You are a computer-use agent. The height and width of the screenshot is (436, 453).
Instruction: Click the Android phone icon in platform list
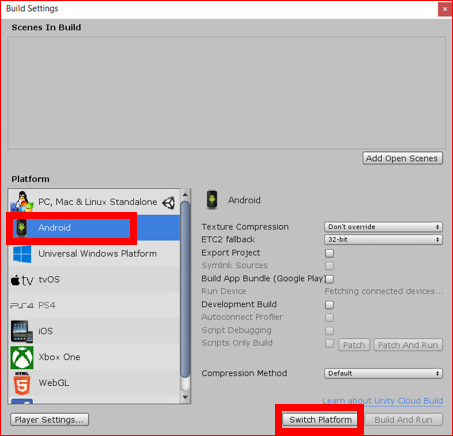(x=22, y=228)
